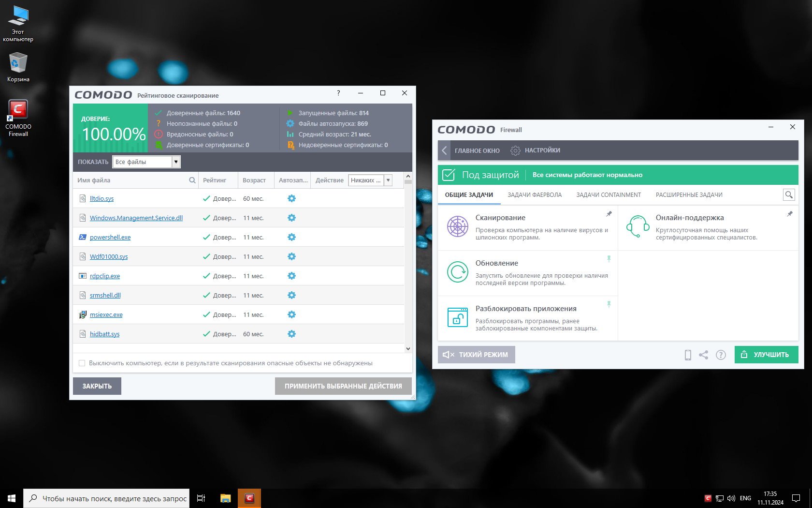Open File Explorer from the taskbar
812x508 pixels.
[225, 498]
